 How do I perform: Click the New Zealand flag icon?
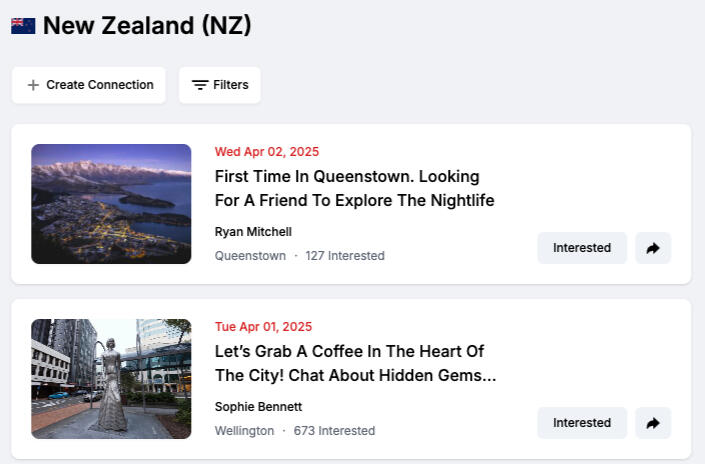click(x=23, y=26)
